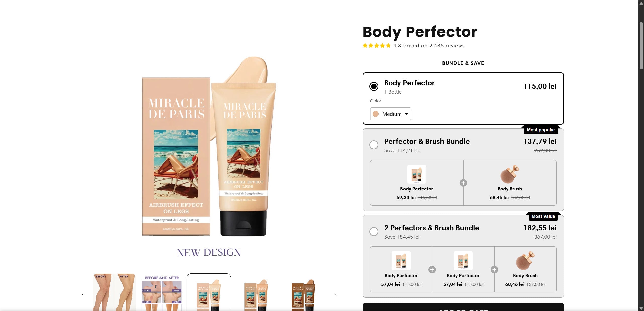Open the before and after legs thumbnail
This screenshot has height=311, width=644.
point(114,293)
